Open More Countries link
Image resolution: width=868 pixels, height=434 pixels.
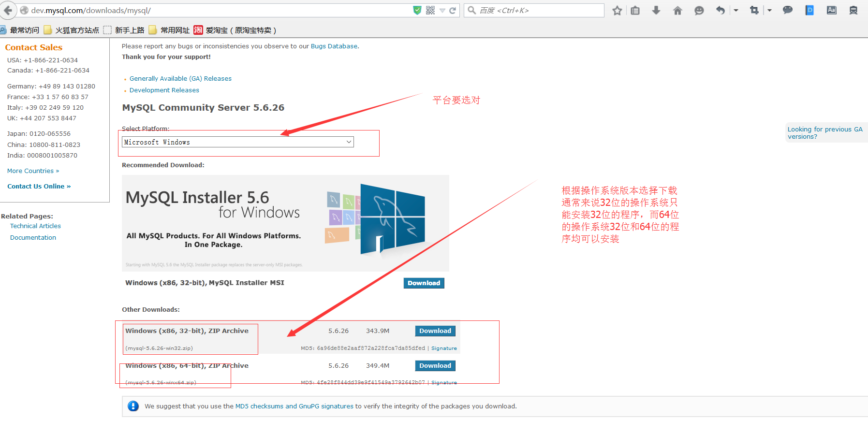(x=33, y=171)
